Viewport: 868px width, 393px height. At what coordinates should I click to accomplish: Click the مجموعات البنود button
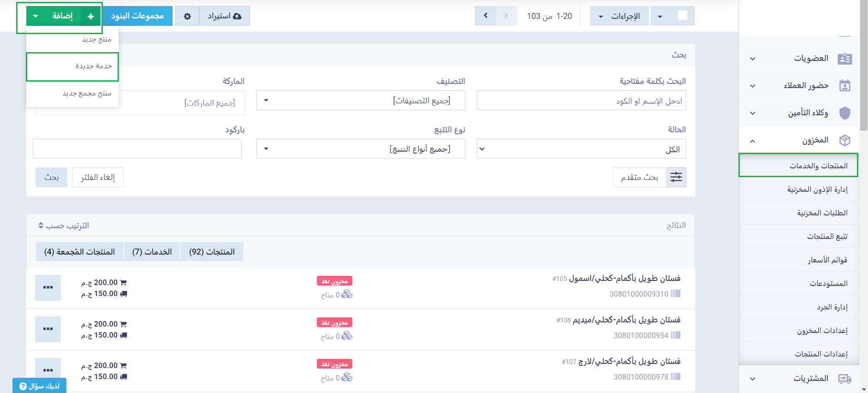[x=137, y=16]
